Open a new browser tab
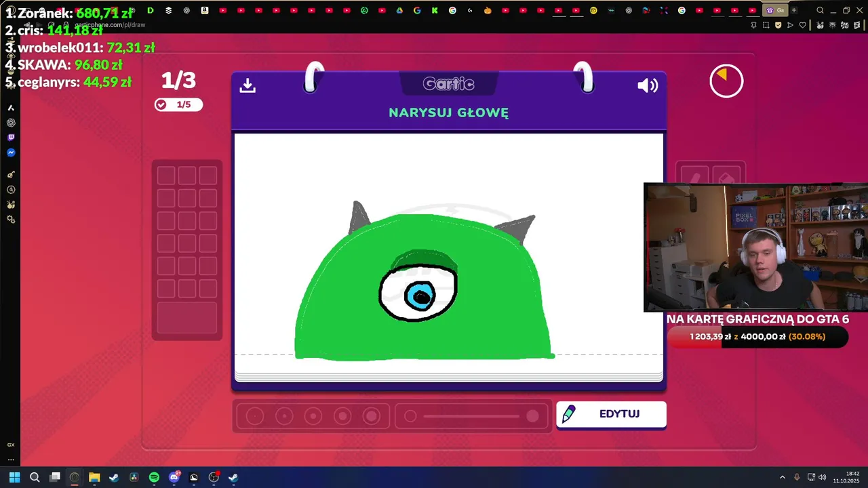 click(x=794, y=10)
